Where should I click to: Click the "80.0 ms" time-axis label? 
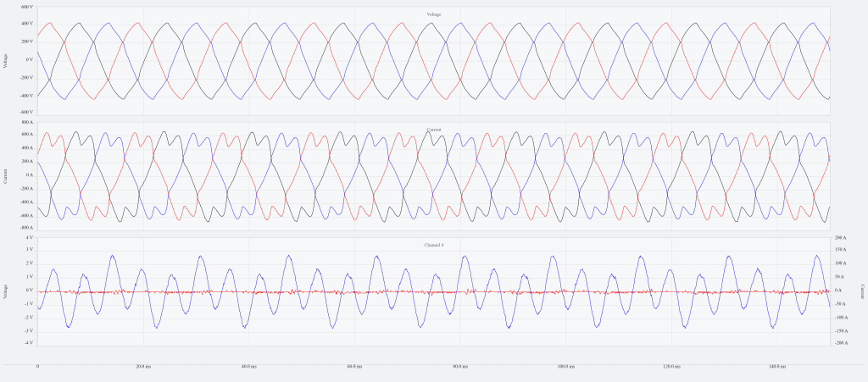point(460,367)
